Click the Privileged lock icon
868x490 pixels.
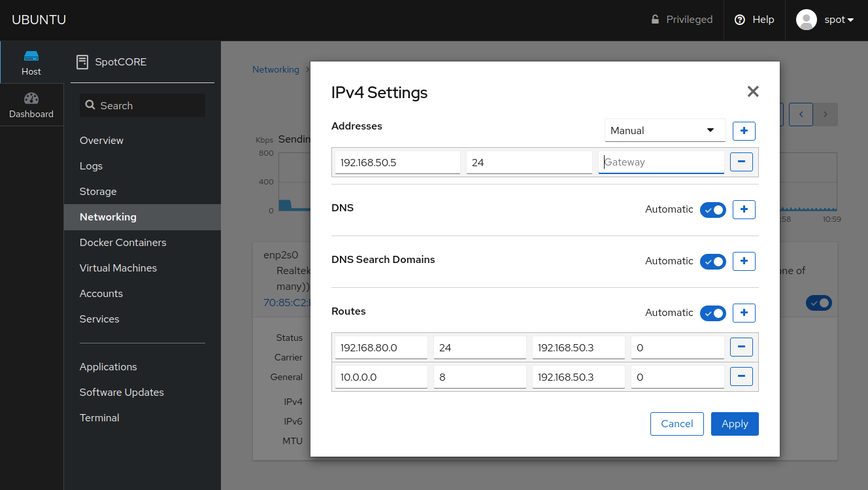point(655,20)
